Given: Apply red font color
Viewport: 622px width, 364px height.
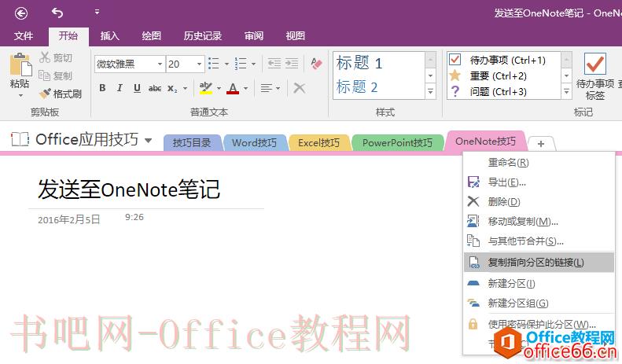Looking at the screenshot, I should [233, 88].
